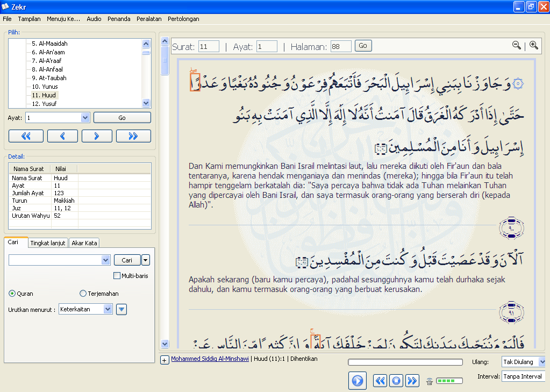The height and width of the screenshot is (392, 550).
Task: Open the Ayat dropdown in left panel
Action: coord(85,118)
